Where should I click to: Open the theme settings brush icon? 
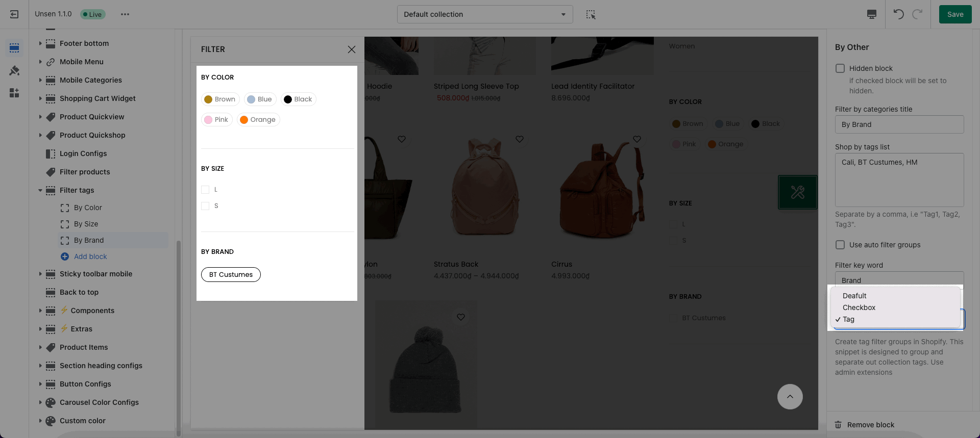click(14, 70)
